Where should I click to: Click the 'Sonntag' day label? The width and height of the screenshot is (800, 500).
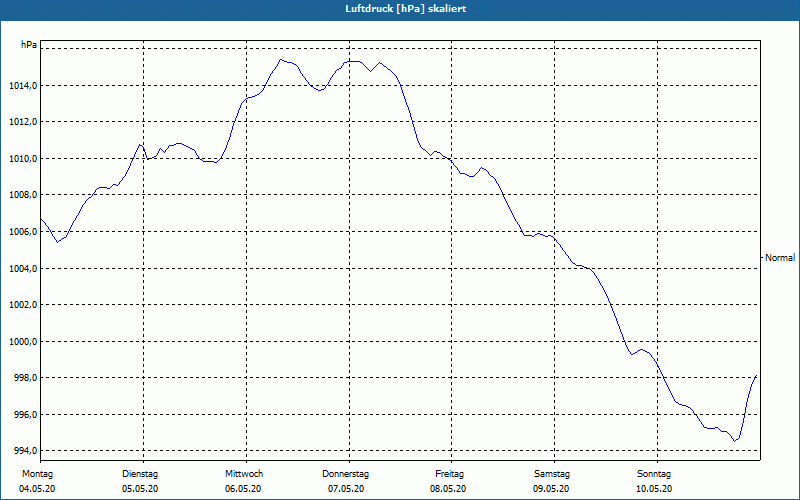pos(654,474)
